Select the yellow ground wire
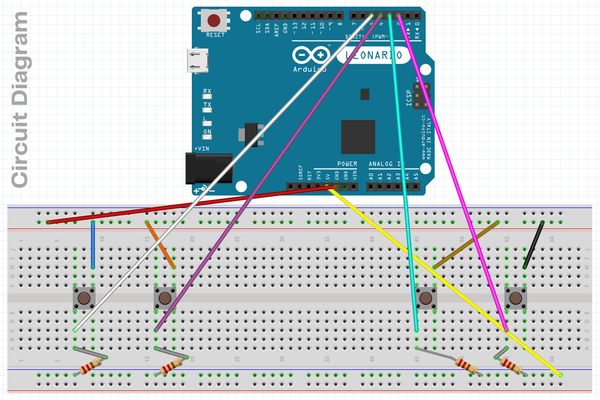The image size is (600, 400). pyautogui.click(x=444, y=281)
